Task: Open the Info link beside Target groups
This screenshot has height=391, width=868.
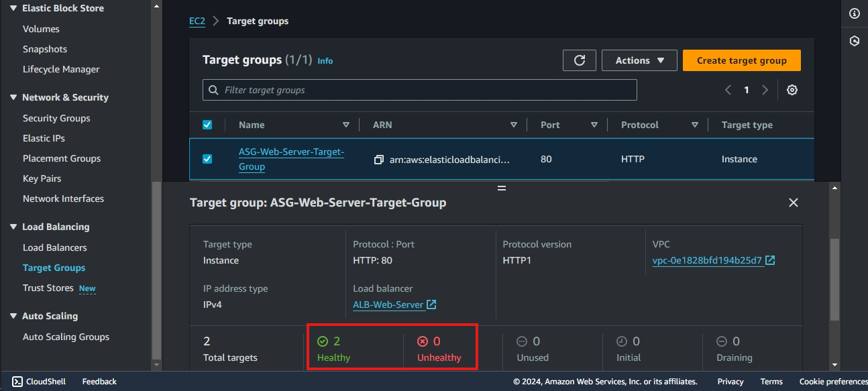Action: pos(325,61)
